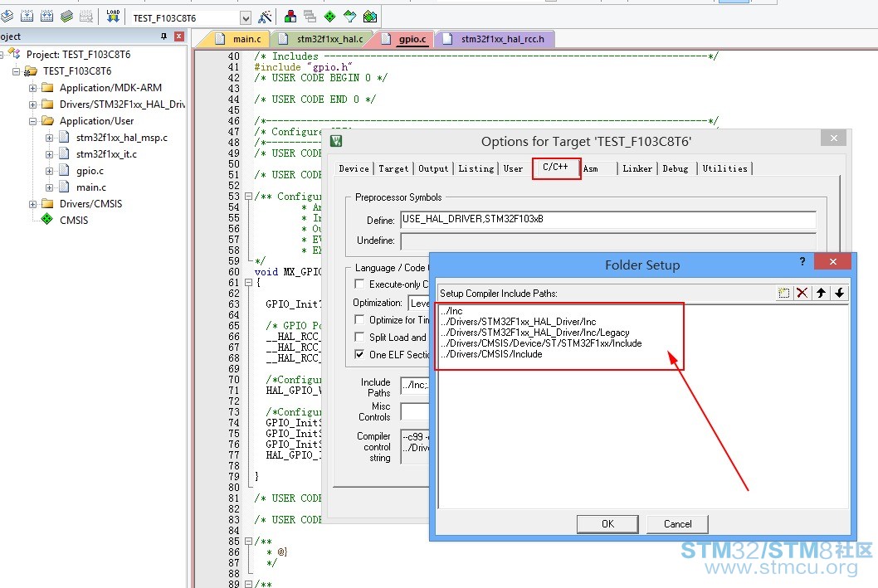
Task: Collapse the TEST_F103C8T6 target node
Action: click(x=17, y=71)
